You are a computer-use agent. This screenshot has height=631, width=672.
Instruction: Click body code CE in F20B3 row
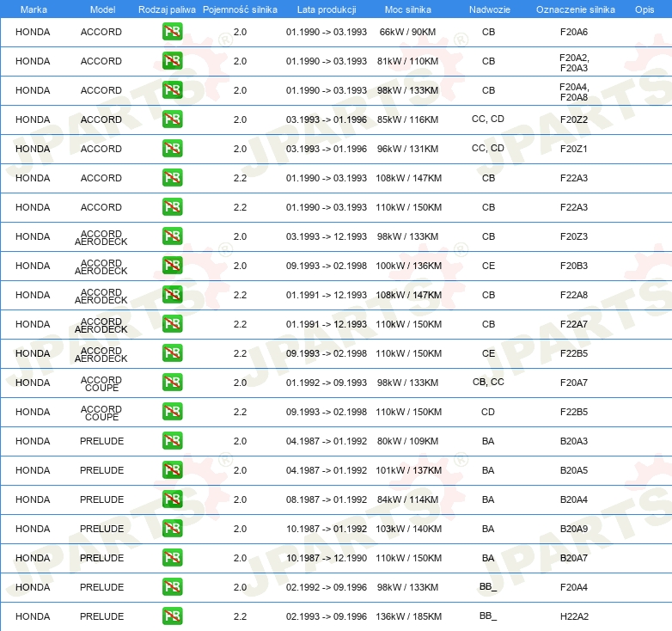[x=488, y=266]
